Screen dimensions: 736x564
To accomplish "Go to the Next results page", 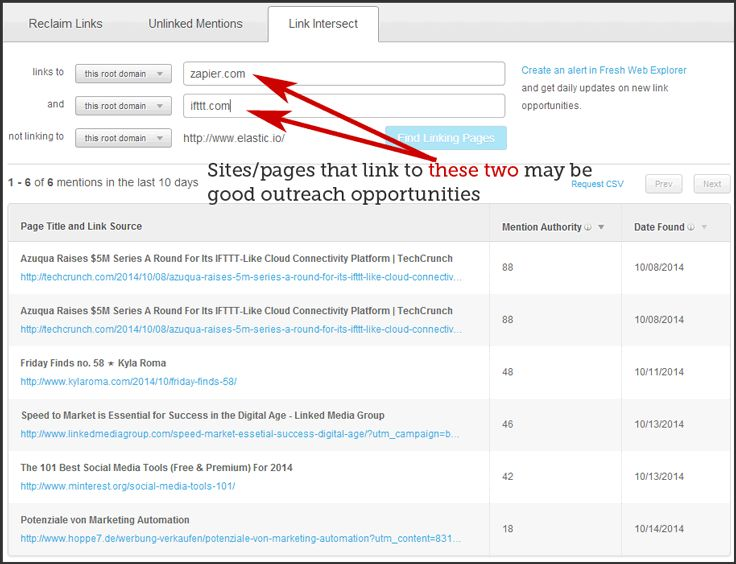I will click(x=711, y=184).
